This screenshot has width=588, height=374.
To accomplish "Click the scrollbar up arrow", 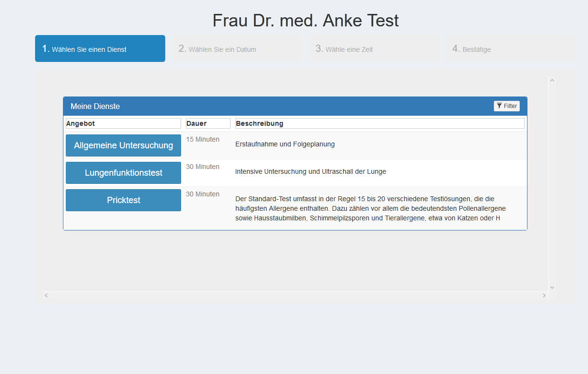I will [552, 79].
